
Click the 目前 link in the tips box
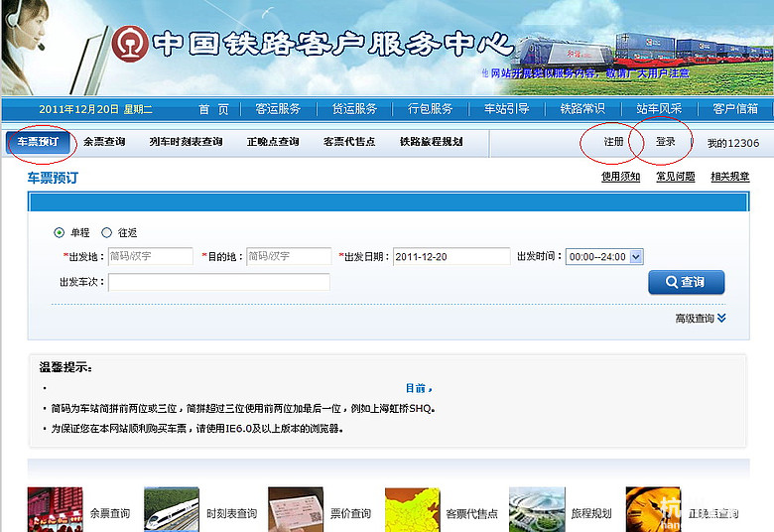(419, 388)
